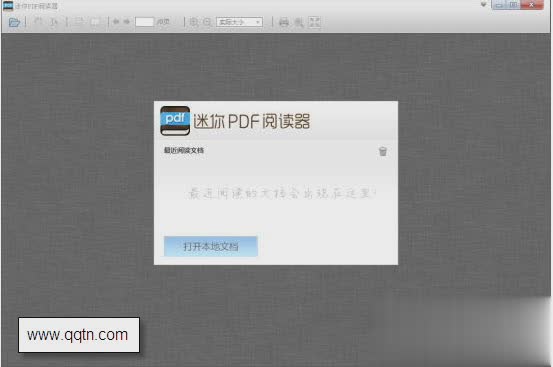Screen dimensions: 553x367
Task: Click the app icon in title bar
Action: point(8,6)
